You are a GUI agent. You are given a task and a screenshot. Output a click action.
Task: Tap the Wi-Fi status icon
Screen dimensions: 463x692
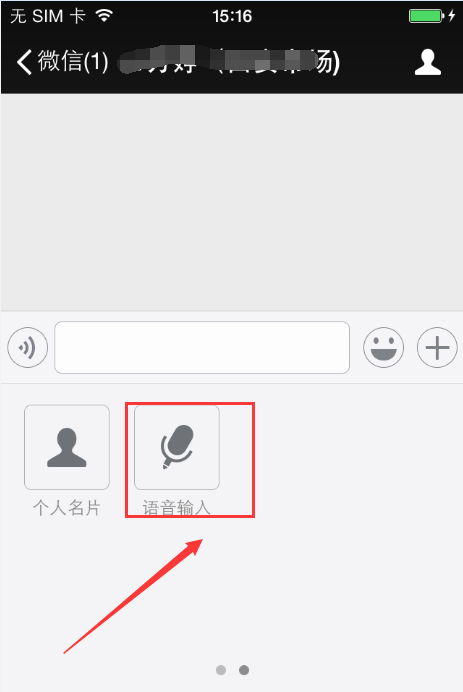tap(105, 16)
